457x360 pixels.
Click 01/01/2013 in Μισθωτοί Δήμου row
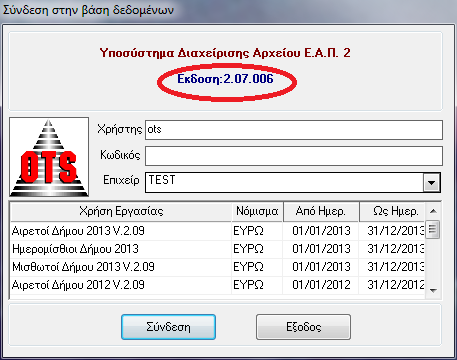click(321, 267)
